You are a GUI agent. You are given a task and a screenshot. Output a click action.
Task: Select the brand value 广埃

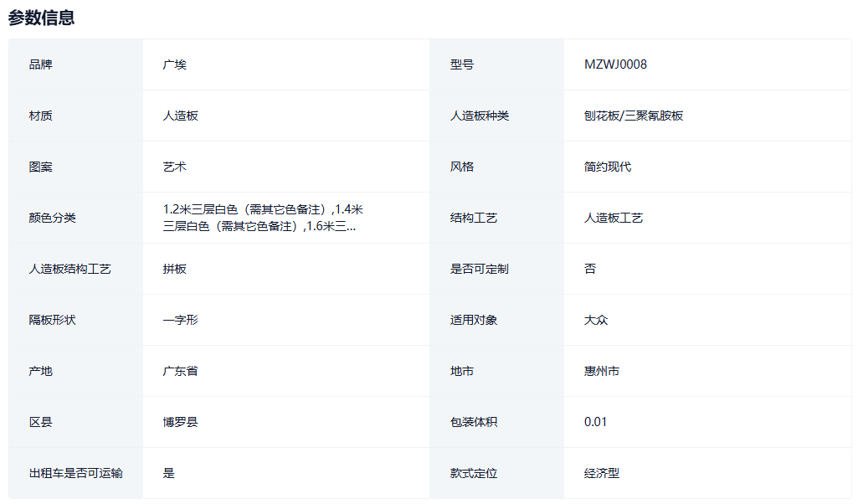[x=175, y=64]
